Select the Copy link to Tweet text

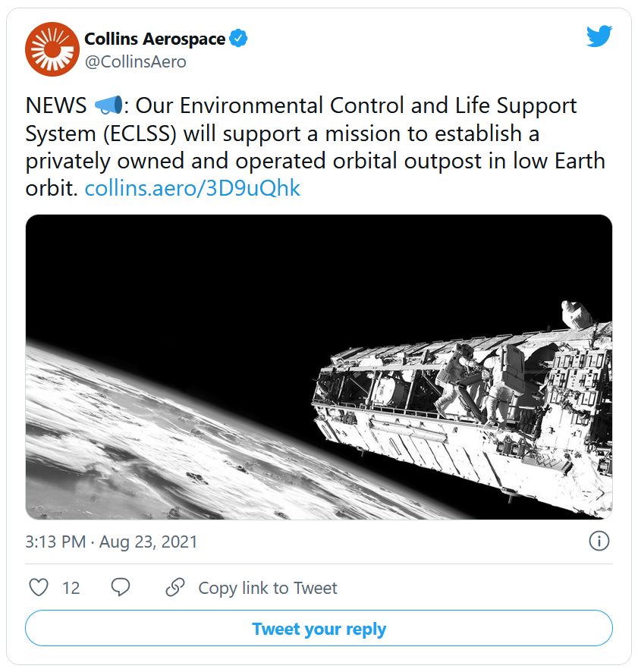268,588
